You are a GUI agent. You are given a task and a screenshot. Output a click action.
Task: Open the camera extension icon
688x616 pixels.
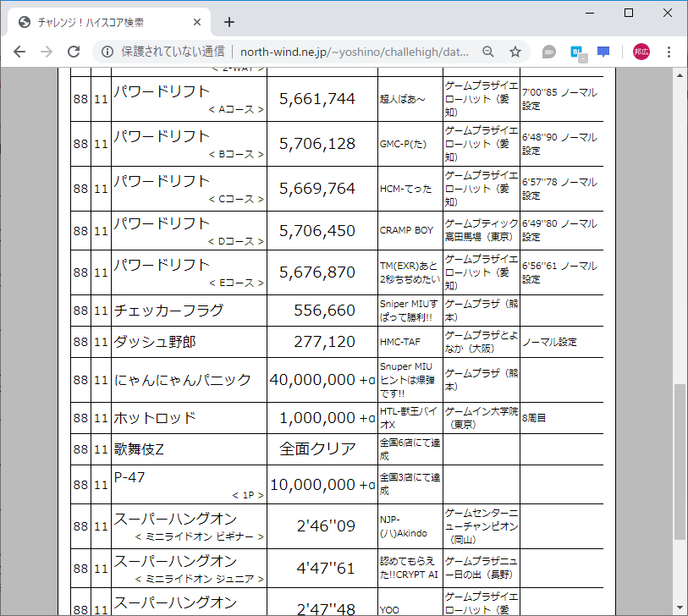pyautogui.click(x=548, y=52)
